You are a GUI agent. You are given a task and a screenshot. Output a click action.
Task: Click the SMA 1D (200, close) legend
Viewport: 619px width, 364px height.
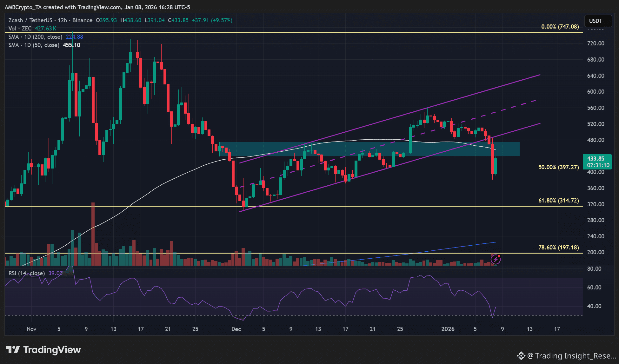[36, 37]
